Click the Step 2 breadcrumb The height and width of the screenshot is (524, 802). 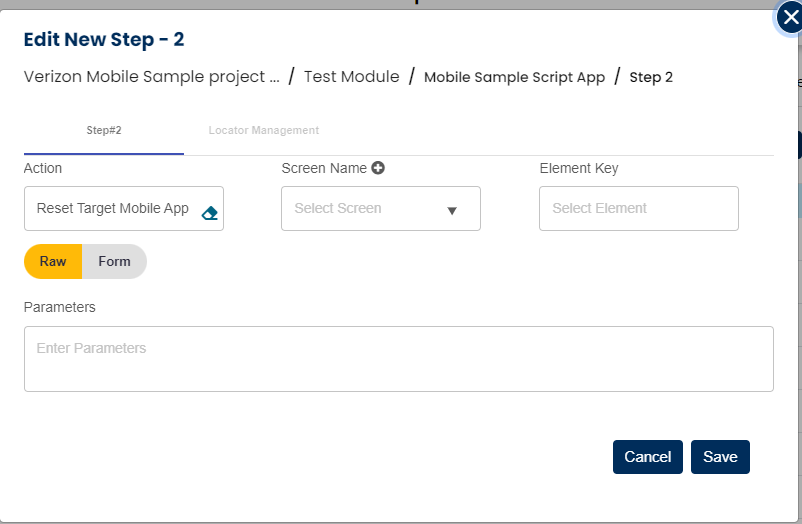[x=651, y=77]
